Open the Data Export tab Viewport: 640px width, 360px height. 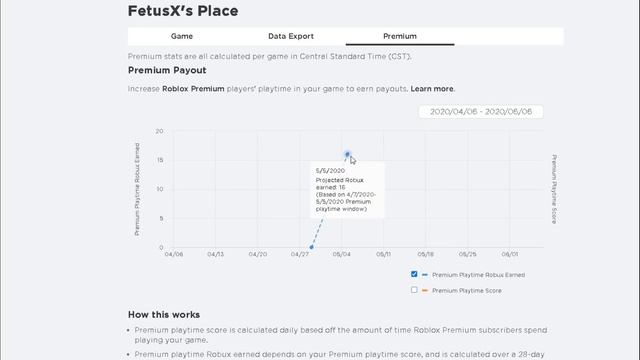[291, 36]
